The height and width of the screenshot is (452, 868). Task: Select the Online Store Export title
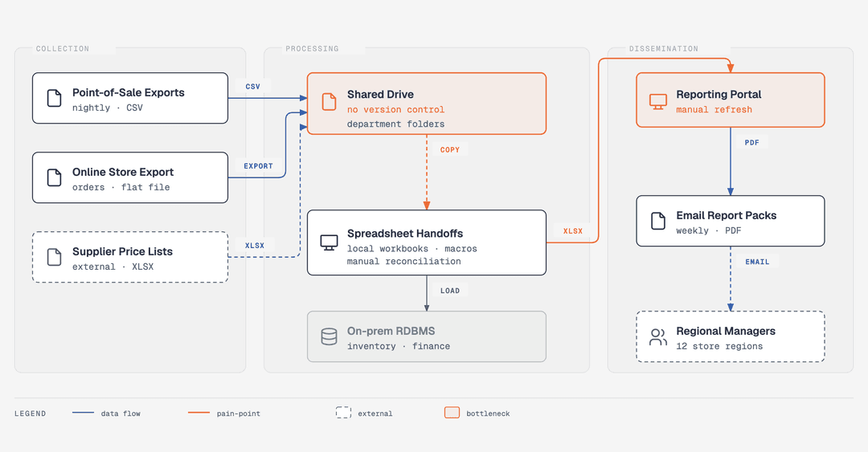tap(123, 172)
